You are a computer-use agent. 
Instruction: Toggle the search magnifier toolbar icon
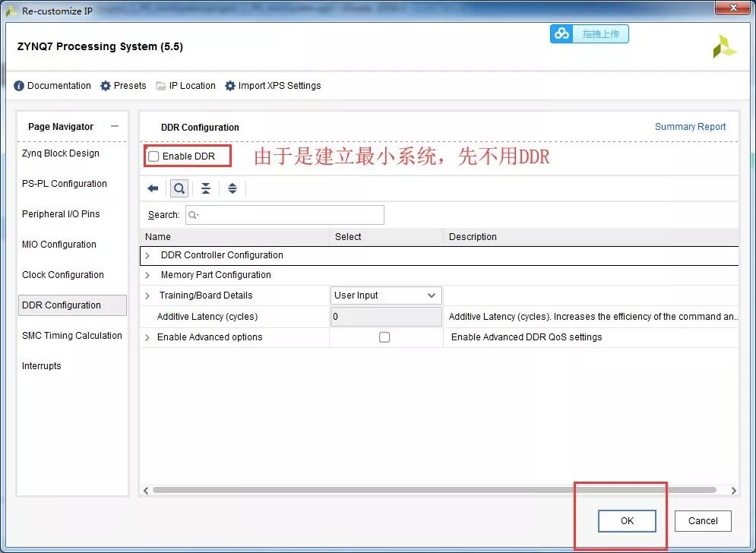click(x=179, y=188)
